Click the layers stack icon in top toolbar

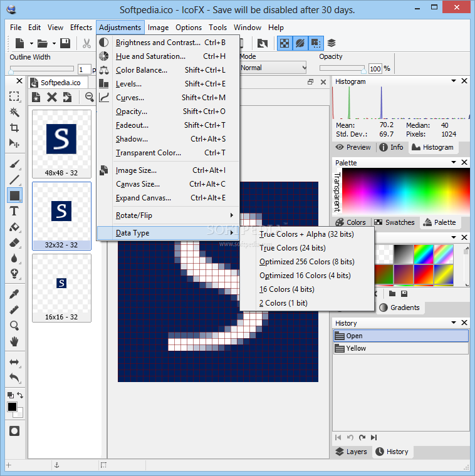point(331,43)
